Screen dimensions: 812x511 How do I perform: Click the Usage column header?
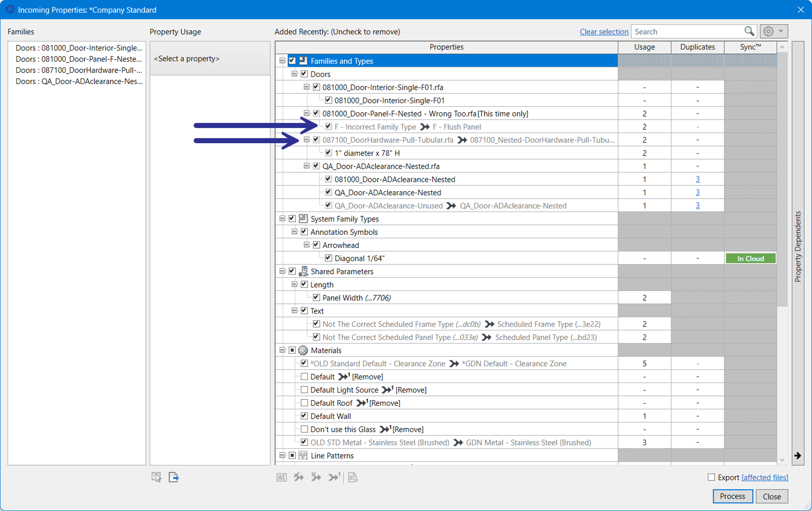644,47
